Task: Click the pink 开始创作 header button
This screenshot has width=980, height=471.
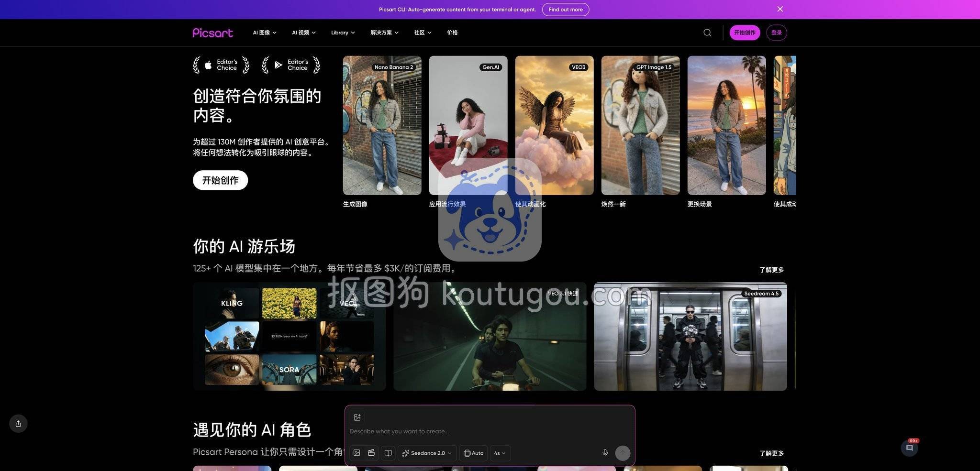Action: (745, 33)
